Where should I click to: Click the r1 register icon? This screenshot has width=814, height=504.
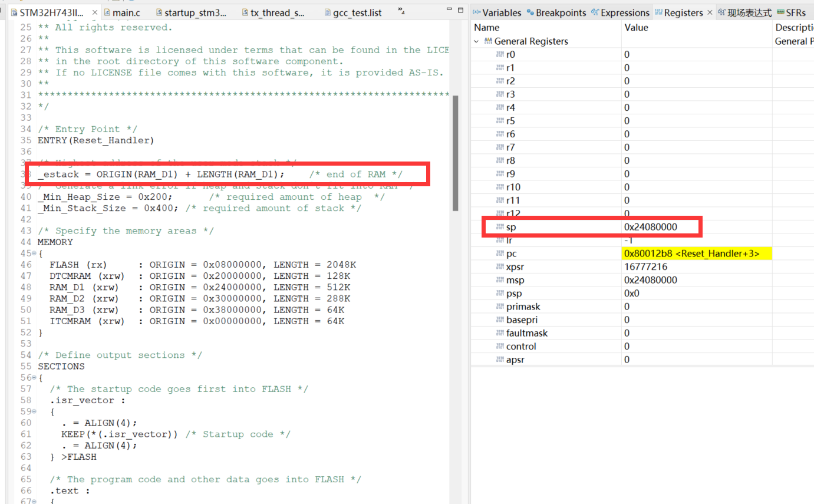point(500,68)
